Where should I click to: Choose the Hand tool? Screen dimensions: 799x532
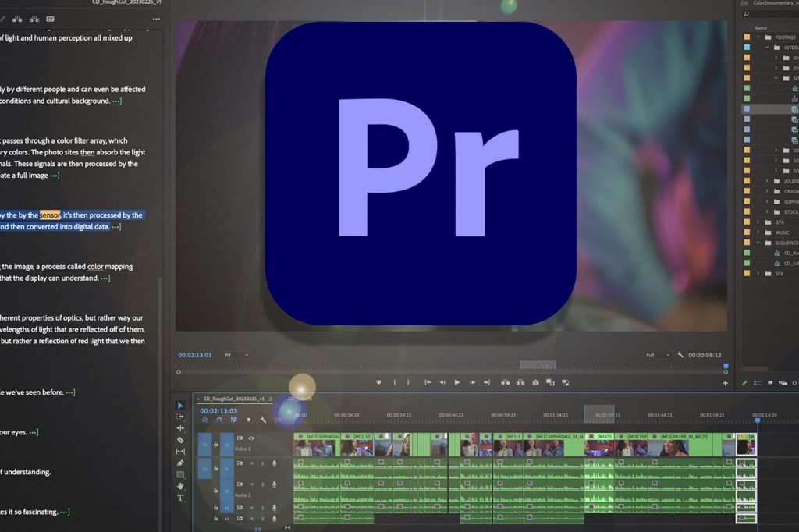[180, 486]
